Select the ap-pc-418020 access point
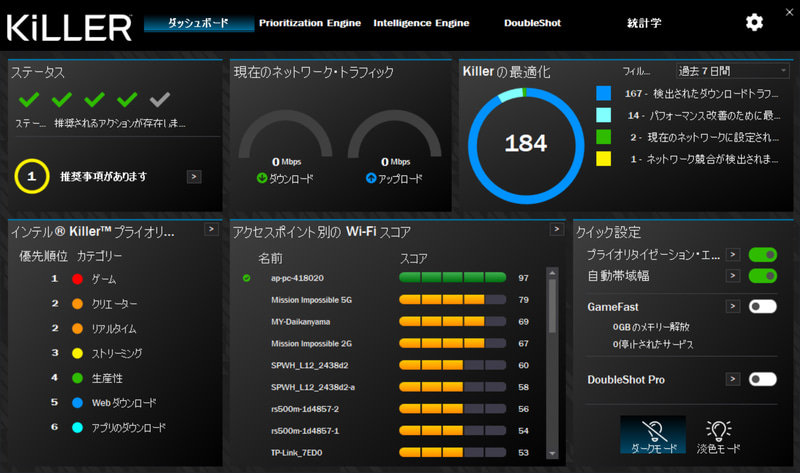The width and height of the screenshot is (800, 473). pos(297,278)
